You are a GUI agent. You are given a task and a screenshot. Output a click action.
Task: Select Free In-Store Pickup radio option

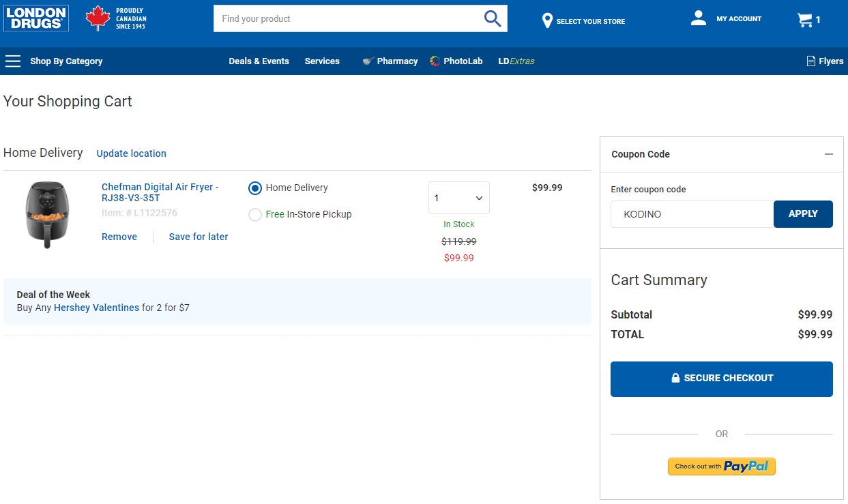coord(255,215)
